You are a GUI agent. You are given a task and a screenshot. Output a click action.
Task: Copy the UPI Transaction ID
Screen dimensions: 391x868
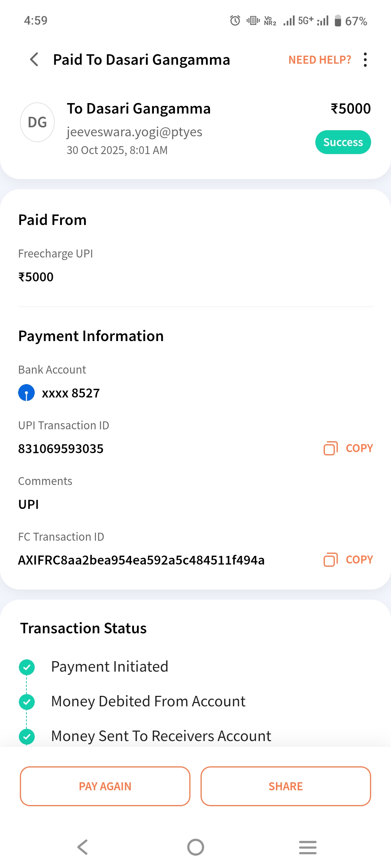[348, 448]
